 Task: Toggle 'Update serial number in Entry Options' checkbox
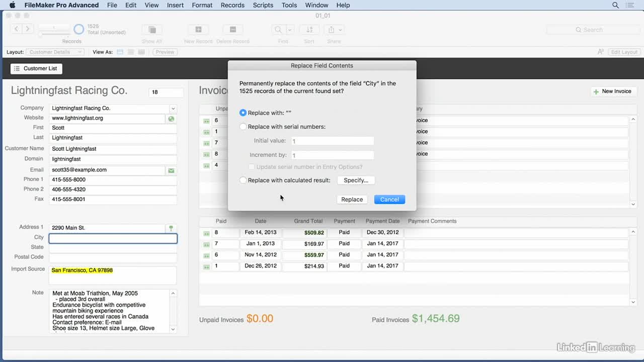pyautogui.click(x=252, y=167)
